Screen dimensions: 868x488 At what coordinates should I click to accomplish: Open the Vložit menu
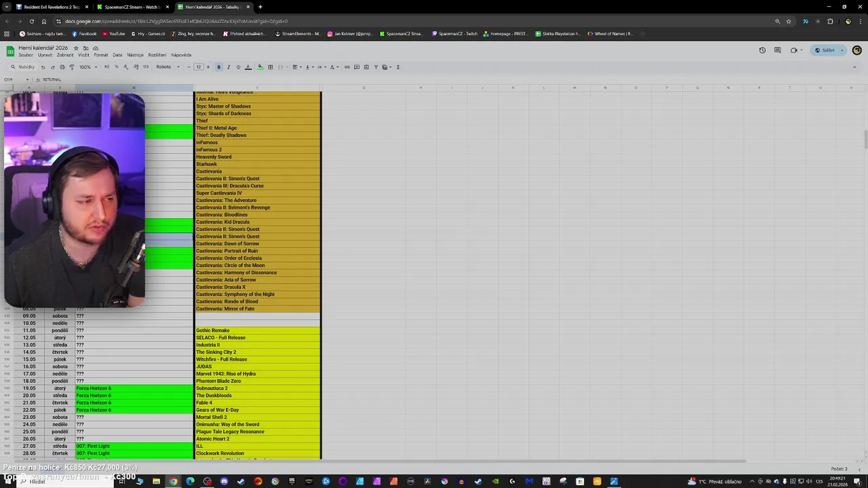(83, 55)
